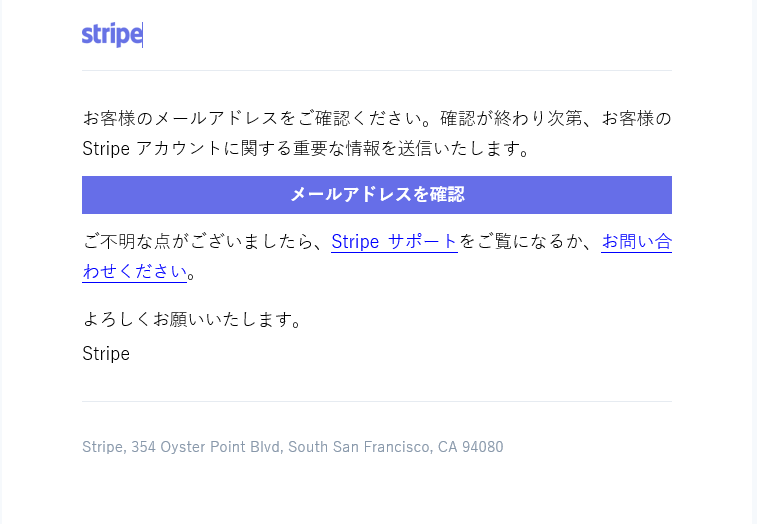Click the Stripe logo in the header

111,35
